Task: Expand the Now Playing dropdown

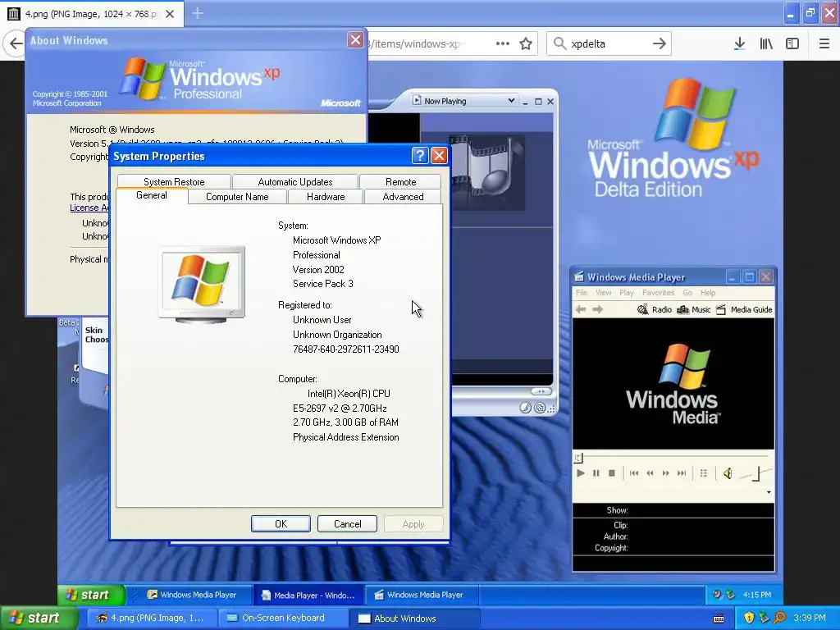Action: pos(511,101)
